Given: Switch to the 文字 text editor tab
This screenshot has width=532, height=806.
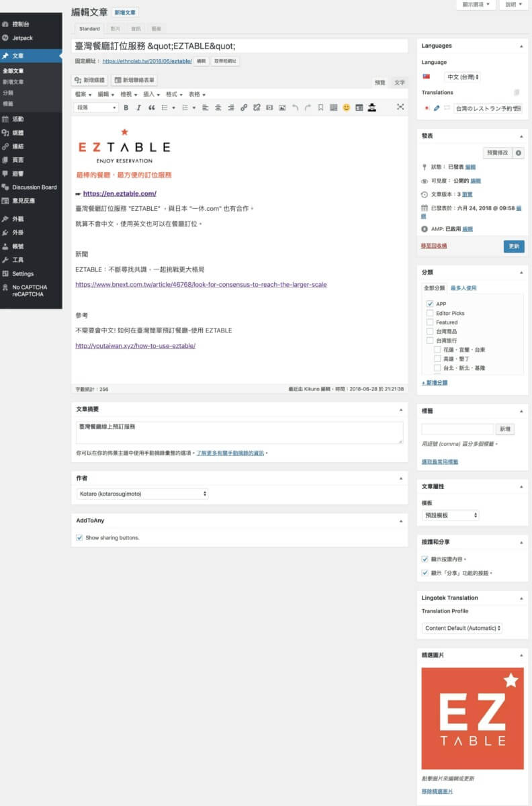Looking at the screenshot, I should [400, 83].
